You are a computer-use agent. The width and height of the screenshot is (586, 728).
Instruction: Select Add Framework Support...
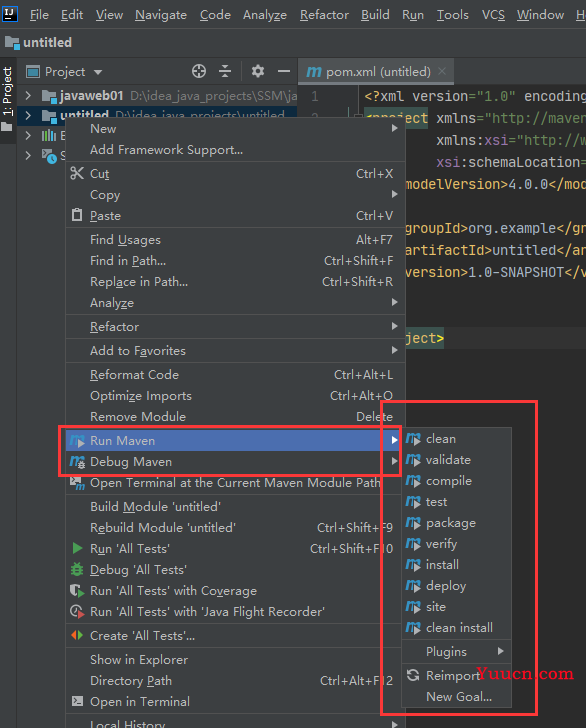pos(236,150)
